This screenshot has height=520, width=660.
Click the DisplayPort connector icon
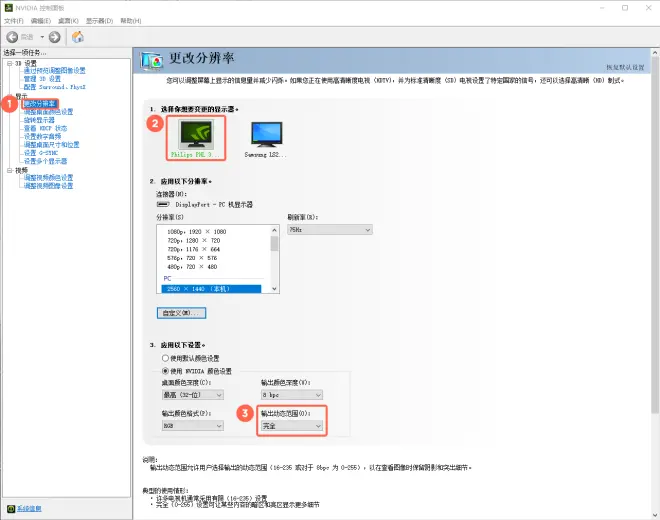coord(163,204)
